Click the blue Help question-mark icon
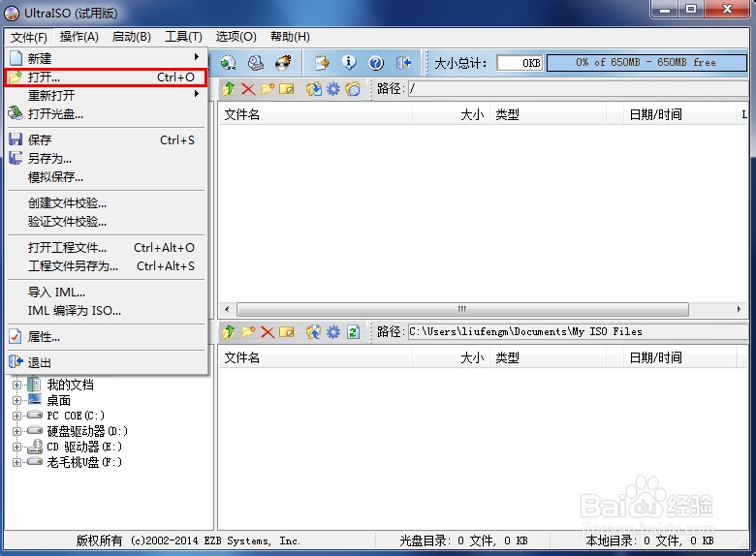Viewport: 756px width, 556px height. tap(376, 63)
